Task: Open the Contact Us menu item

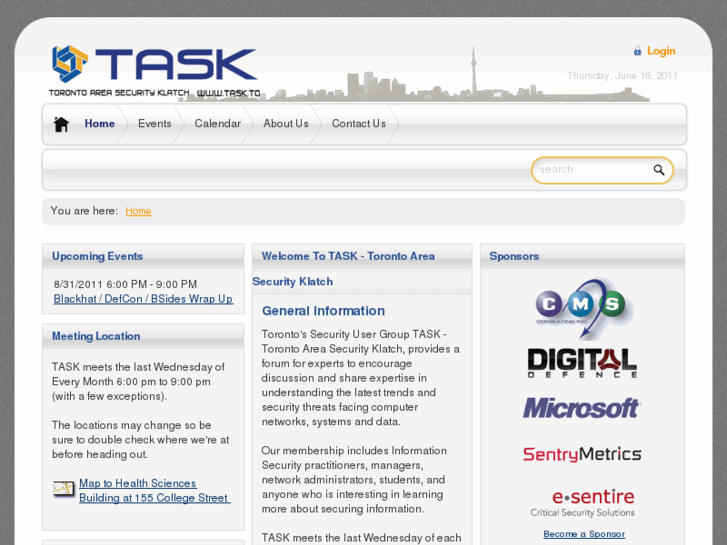Action: (x=359, y=123)
